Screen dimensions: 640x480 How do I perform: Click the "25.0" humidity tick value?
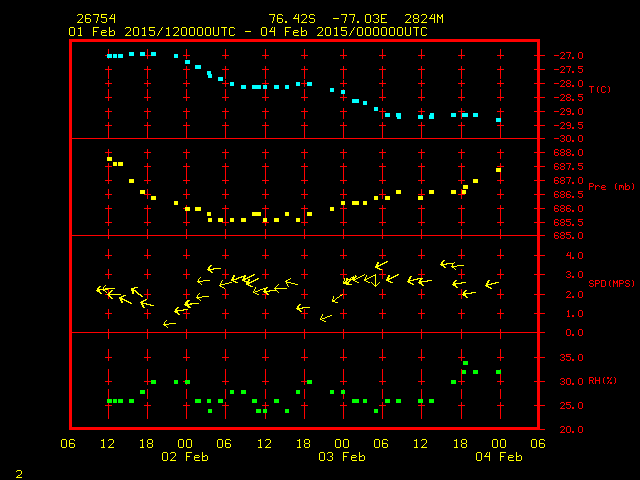[571, 406]
